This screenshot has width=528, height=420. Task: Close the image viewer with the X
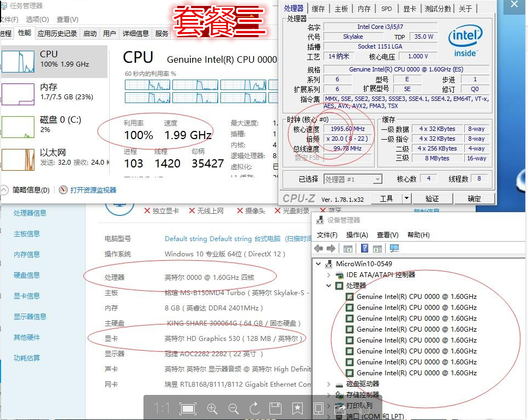click(514, 4)
